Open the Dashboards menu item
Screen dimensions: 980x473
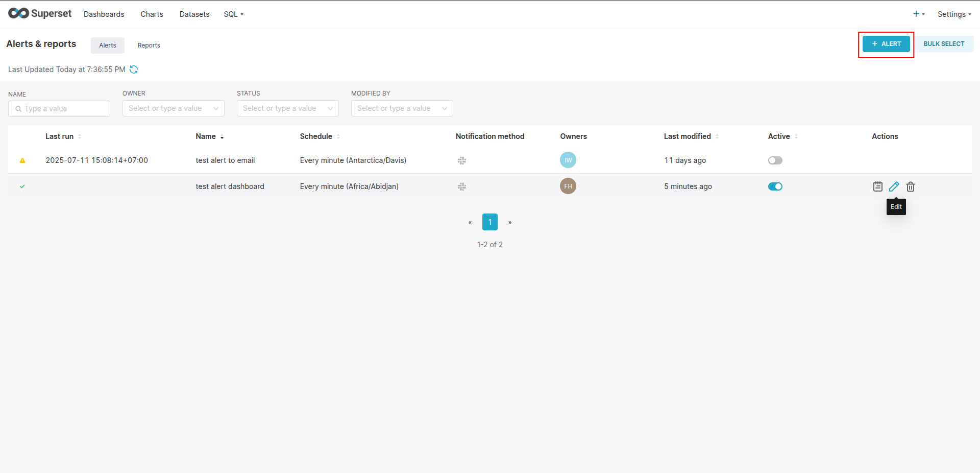pos(104,14)
